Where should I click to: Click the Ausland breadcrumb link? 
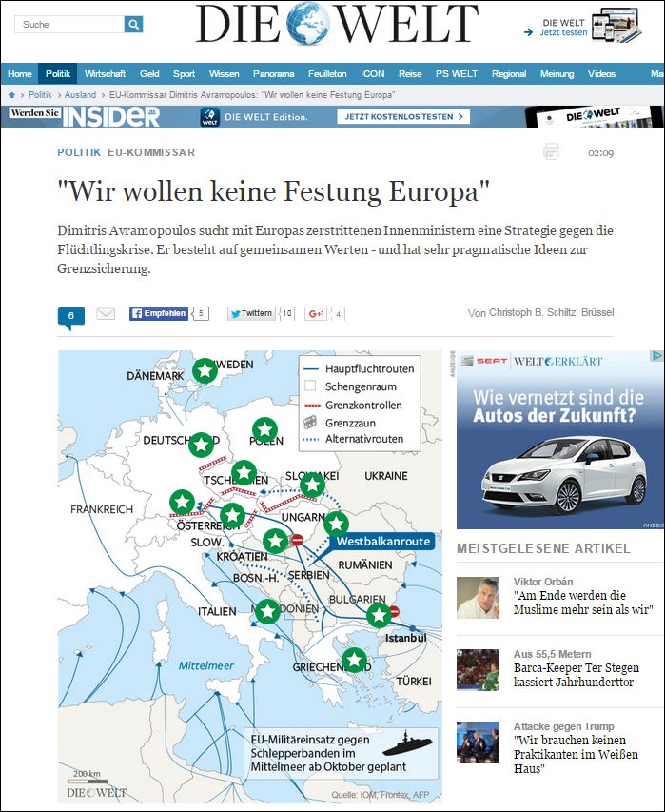(x=82, y=95)
